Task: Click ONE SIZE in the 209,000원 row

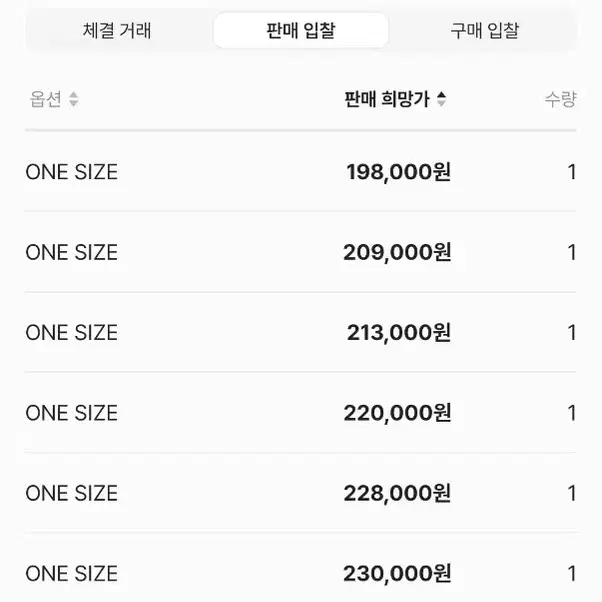Action: click(72, 253)
